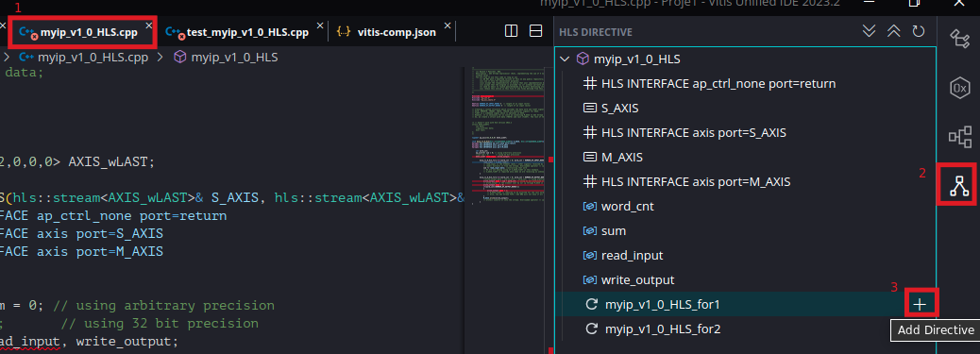Screen dimensions: 980x354
Task: Open the block hierarchy sidebar icon
Action: pyautogui.click(x=959, y=137)
